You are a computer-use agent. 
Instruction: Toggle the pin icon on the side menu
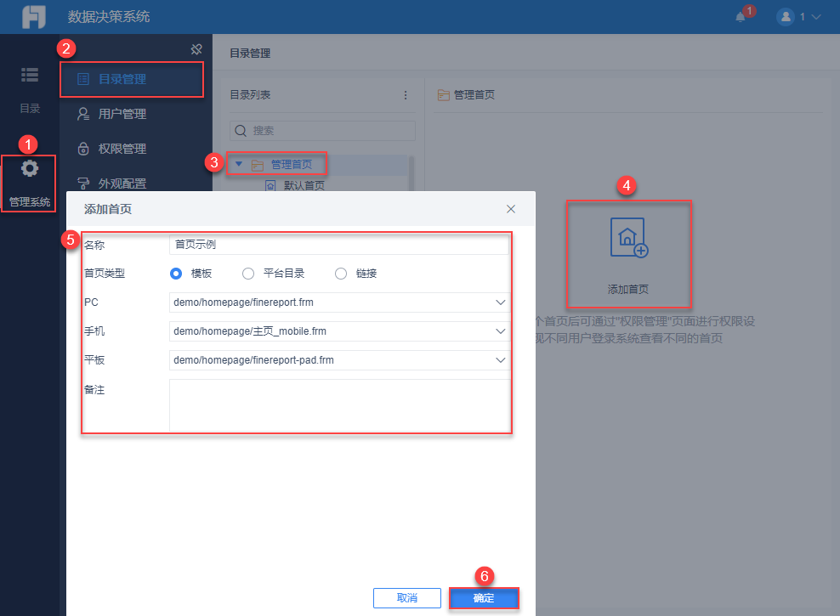coord(196,49)
